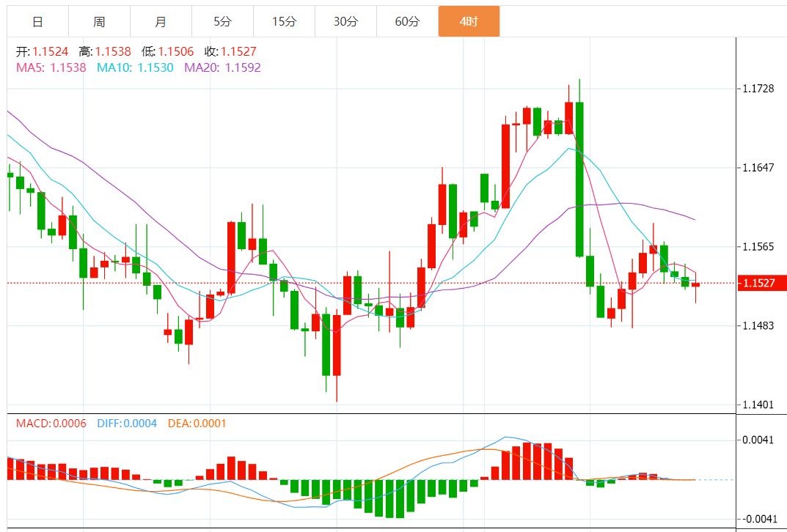The height and width of the screenshot is (532, 787).
Task: Click the 开 opening price value
Action: pos(50,52)
